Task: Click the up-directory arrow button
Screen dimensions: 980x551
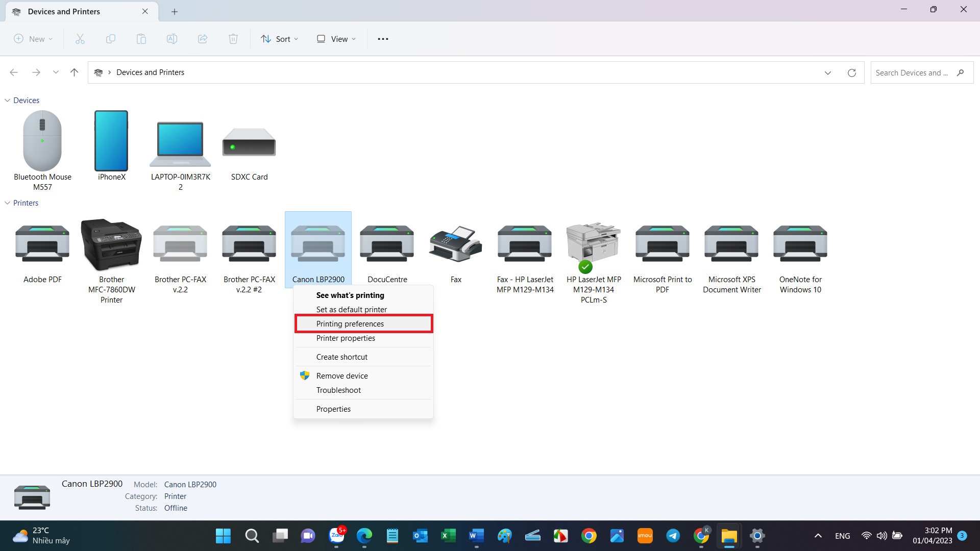Action: pyautogui.click(x=74, y=72)
